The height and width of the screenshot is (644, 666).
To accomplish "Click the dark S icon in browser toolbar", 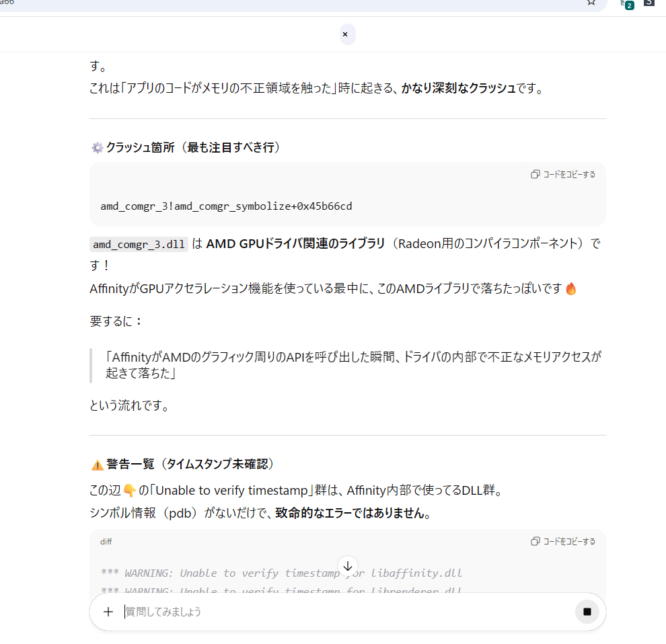I will click(649, 3).
